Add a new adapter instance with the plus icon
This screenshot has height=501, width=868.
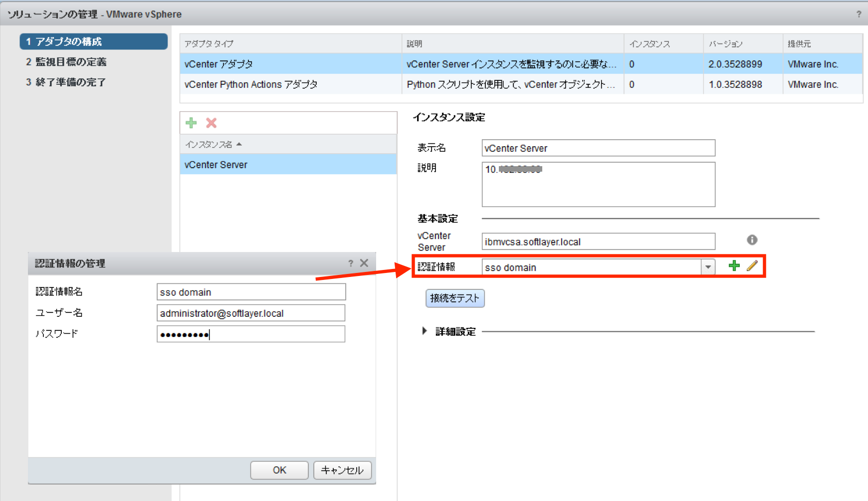pyautogui.click(x=191, y=122)
